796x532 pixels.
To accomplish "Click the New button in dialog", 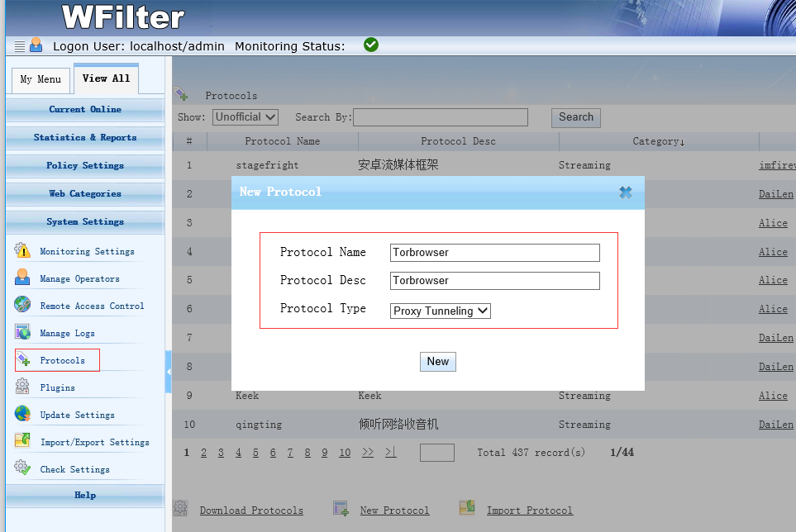I will 437,362.
